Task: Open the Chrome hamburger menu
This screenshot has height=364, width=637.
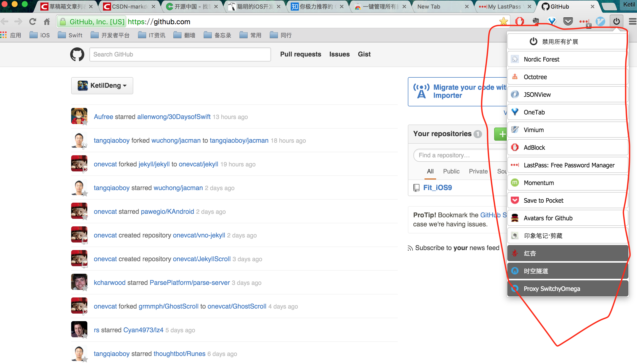Action: (x=632, y=21)
